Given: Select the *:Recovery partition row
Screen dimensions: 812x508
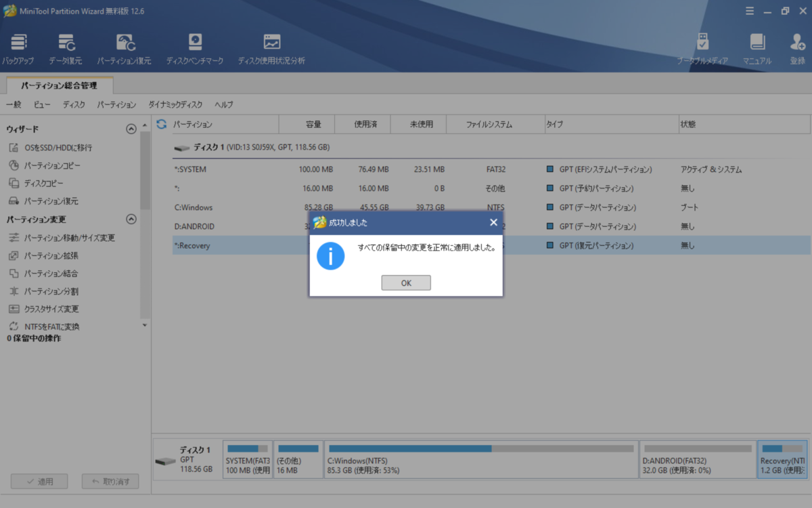Looking at the screenshot, I should click(x=491, y=245).
